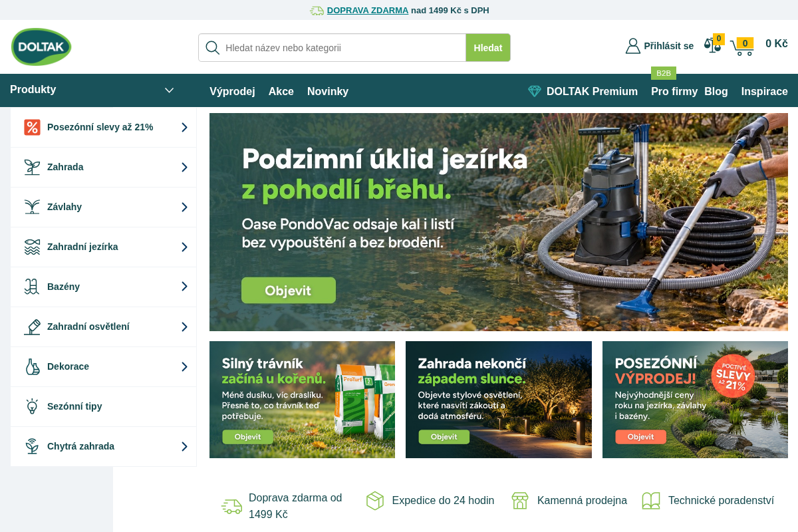
Task: Click the Technické poradenství book icon
Action: tap(651, 501)
